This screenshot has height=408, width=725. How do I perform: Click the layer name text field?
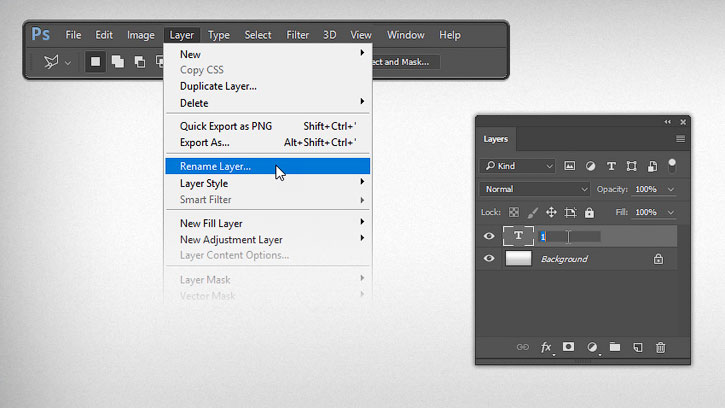point(570,236)
